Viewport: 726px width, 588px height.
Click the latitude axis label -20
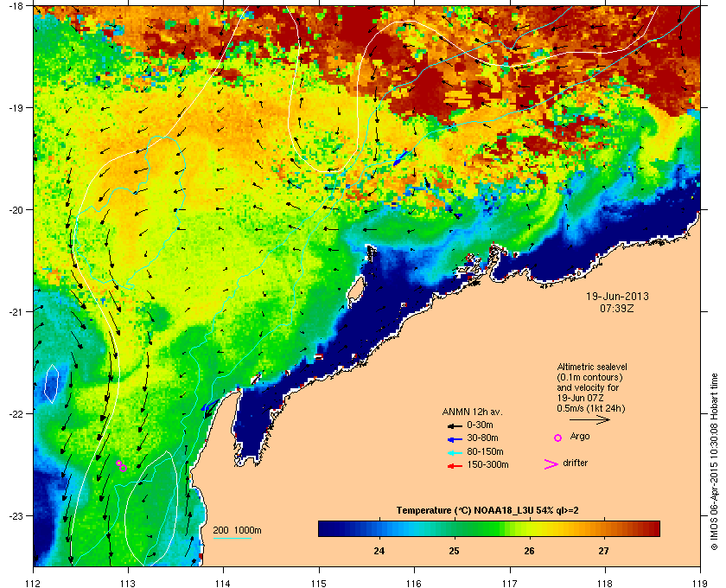(16, 210)
